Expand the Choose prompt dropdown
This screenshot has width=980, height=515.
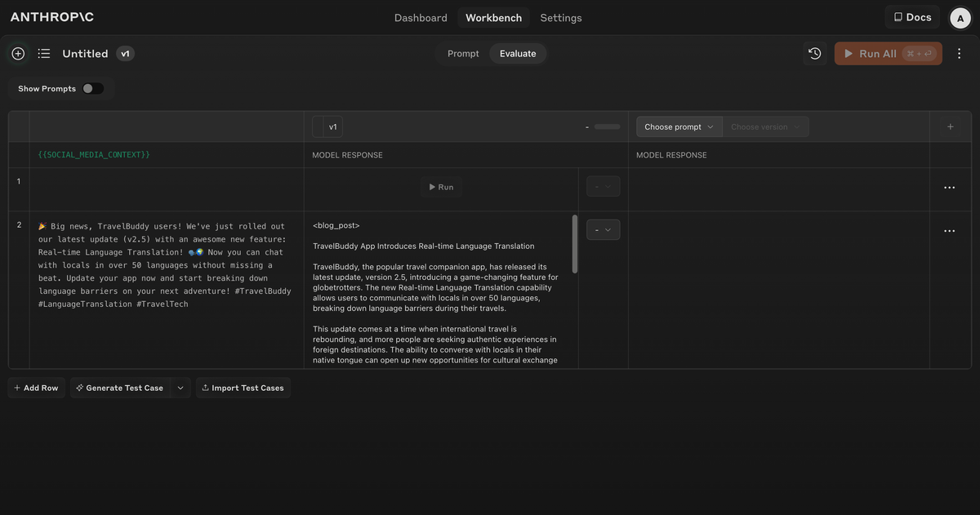tap(679, 127)
